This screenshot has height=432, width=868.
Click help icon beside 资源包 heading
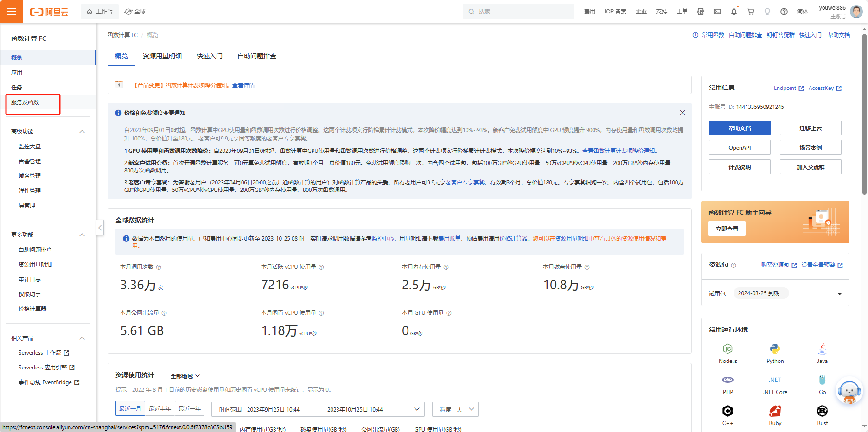point(734,265)
